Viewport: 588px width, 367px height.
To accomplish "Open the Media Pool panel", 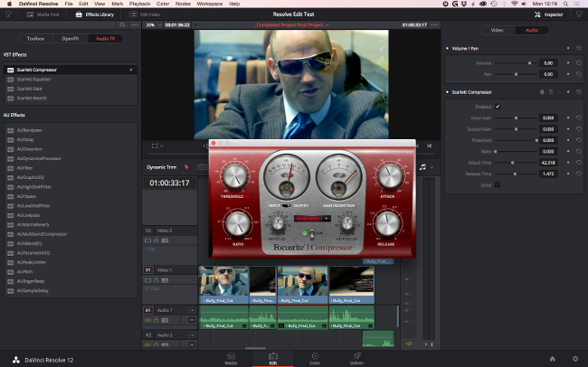I will [x=43, y=14].
